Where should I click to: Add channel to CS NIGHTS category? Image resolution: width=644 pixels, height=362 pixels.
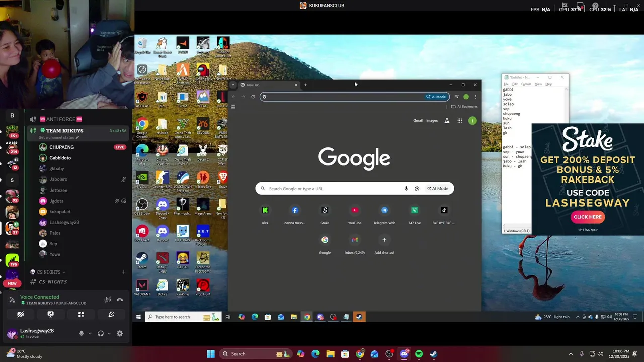(x=124, y=272)
